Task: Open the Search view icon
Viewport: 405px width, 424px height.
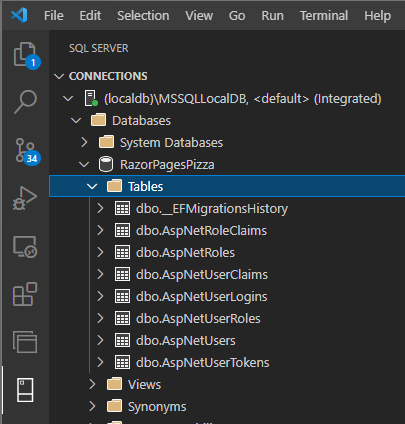Action: pos(25,102)
